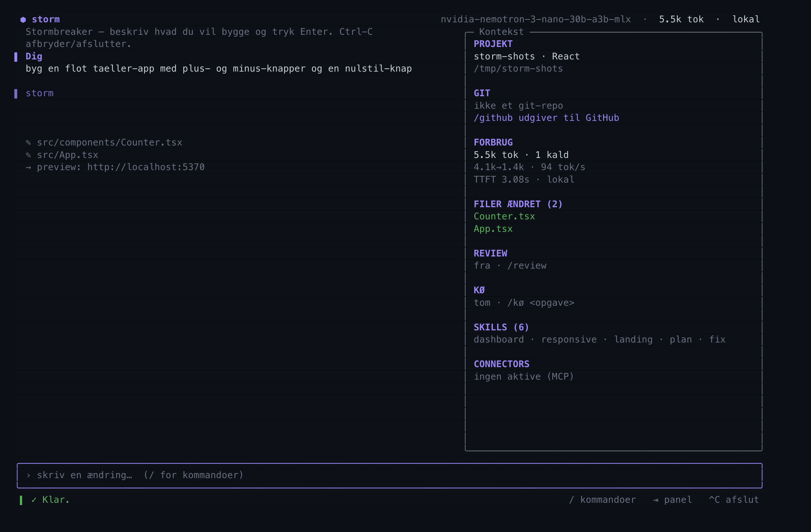The width and height of the screenshot is (811, 532).
Task: Click the model name nvidia-nemotron-3-nano-30b-a3b-mlx
Action: pyautogui.click(x=536, y=19)
